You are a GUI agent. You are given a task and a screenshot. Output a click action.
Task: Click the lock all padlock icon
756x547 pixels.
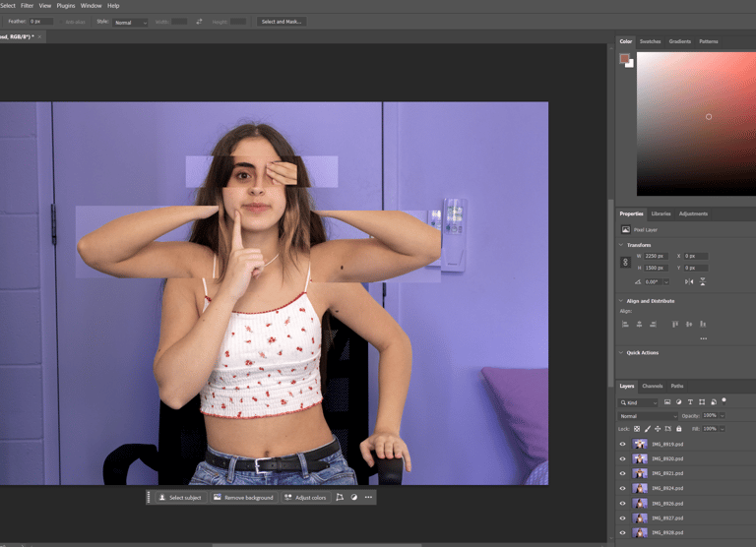click(678, 429)
